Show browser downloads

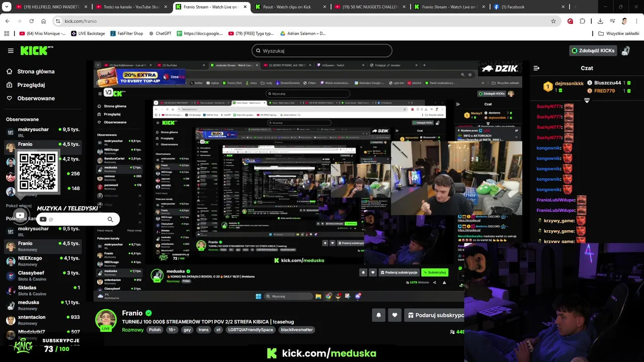coord(600,21)
